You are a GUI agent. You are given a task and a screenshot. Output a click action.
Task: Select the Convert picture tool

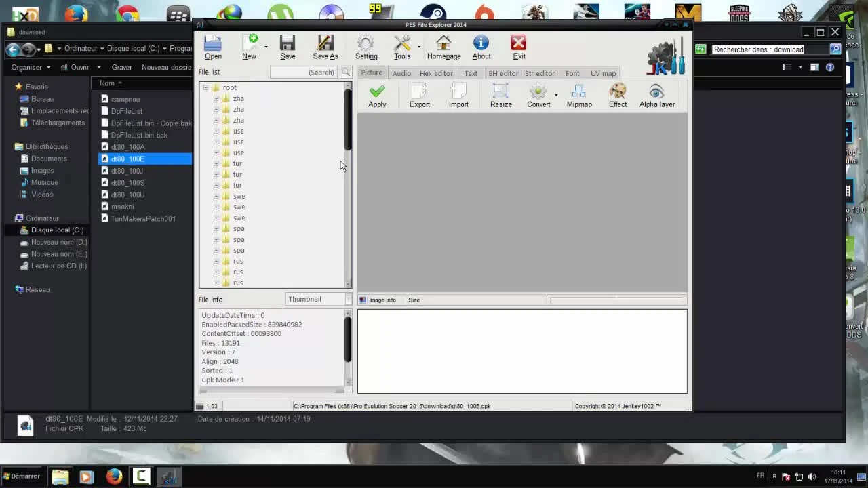tap(538, 96)
